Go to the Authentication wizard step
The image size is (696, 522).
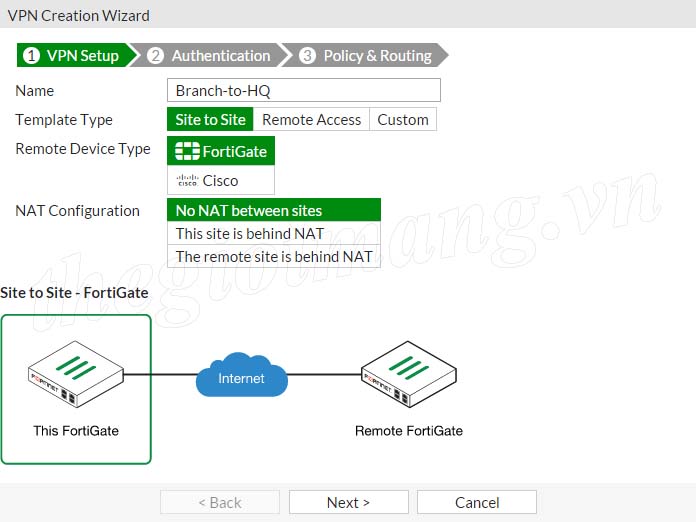click(x=211, y=56)
